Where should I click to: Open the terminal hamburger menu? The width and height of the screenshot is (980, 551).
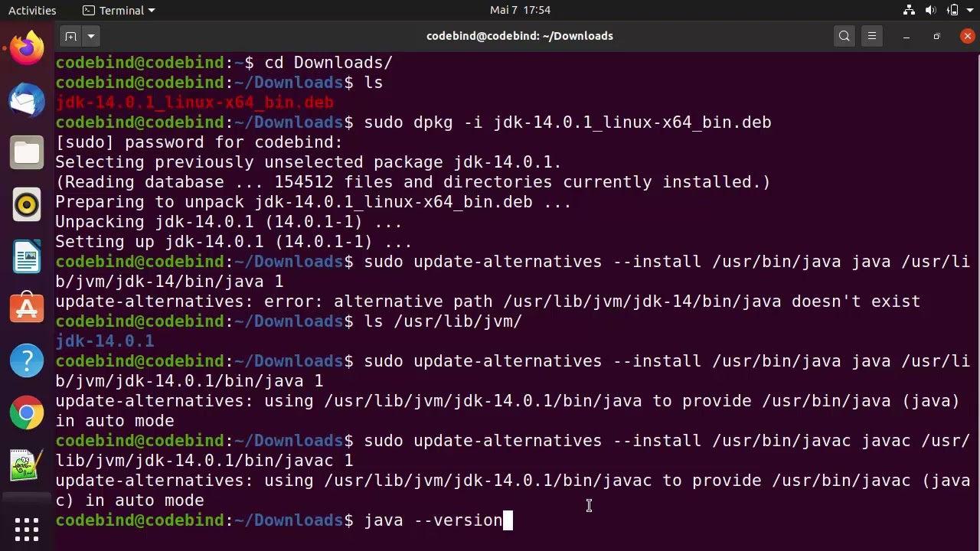[x=872, y=36]
